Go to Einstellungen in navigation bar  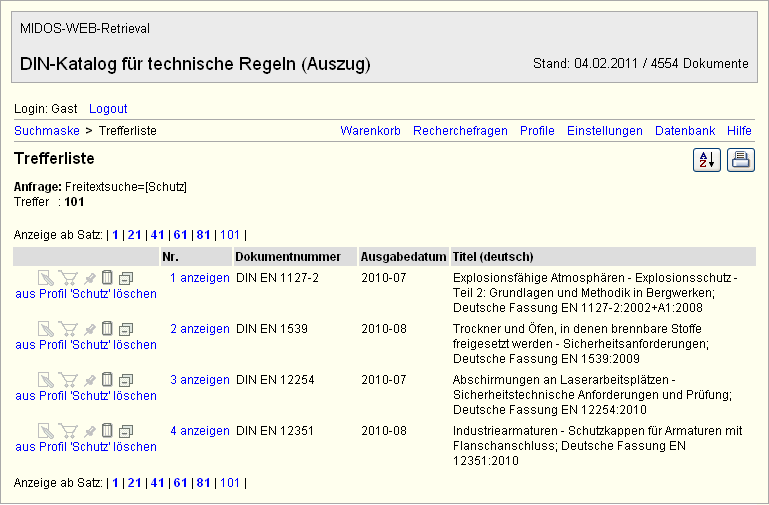604,131
